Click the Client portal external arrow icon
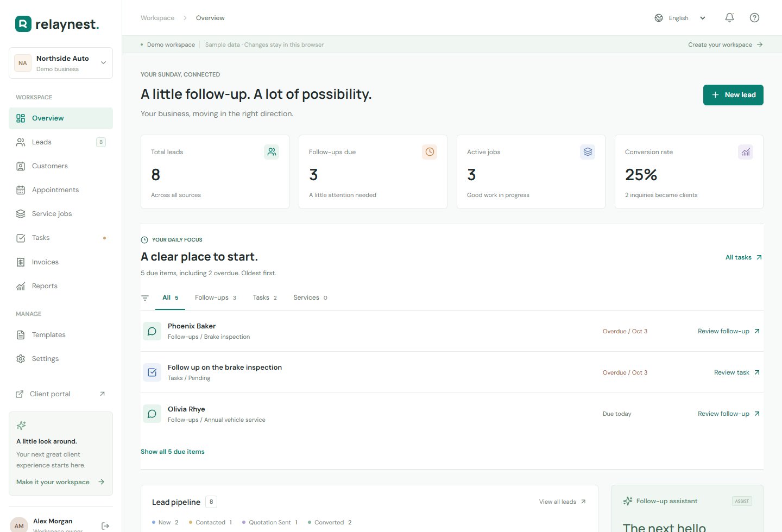The width and height of the screenshot is (782, 532). coord(102,394)
